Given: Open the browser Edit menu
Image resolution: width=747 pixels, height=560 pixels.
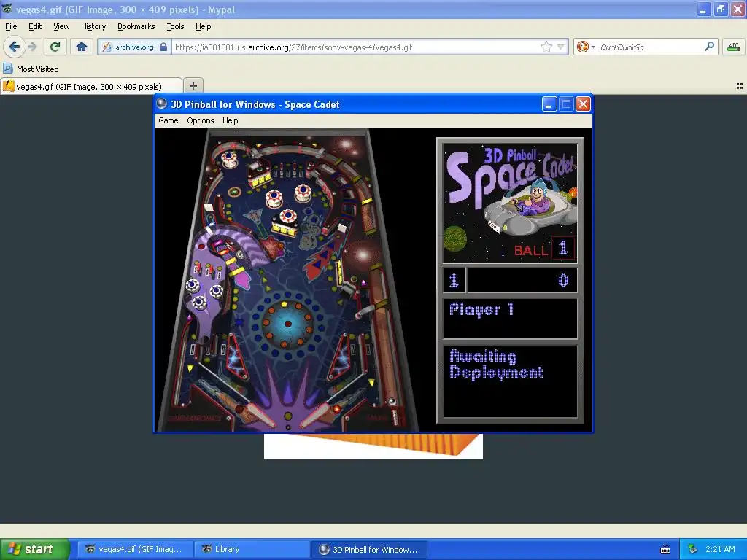Looking at the screenshot, I should point(35,26).
